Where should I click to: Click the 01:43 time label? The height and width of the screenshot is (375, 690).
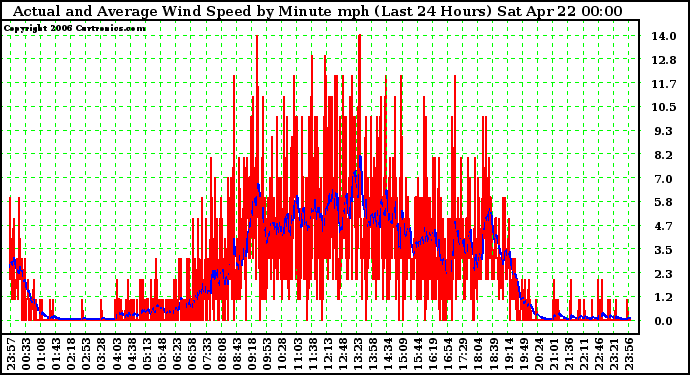(x=56, y=353)
